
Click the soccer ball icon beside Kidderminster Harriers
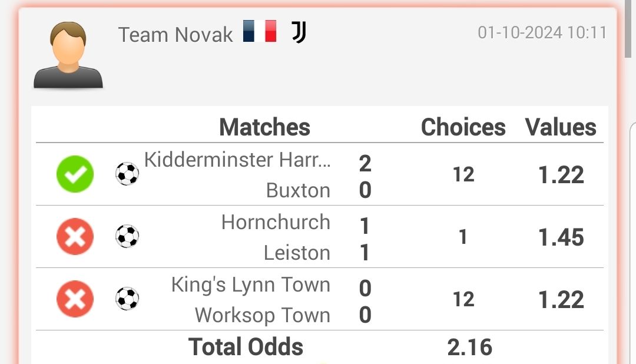click(x=127, y=174)
